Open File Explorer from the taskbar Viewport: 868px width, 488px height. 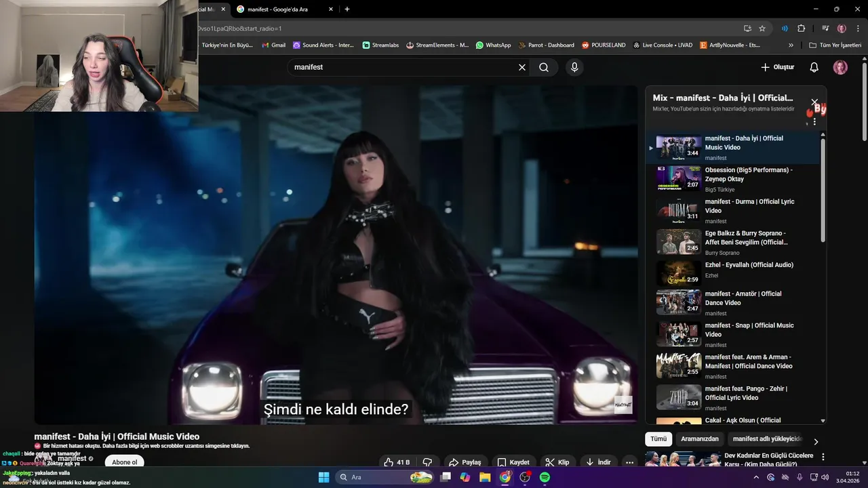click(x=485, y=477)
